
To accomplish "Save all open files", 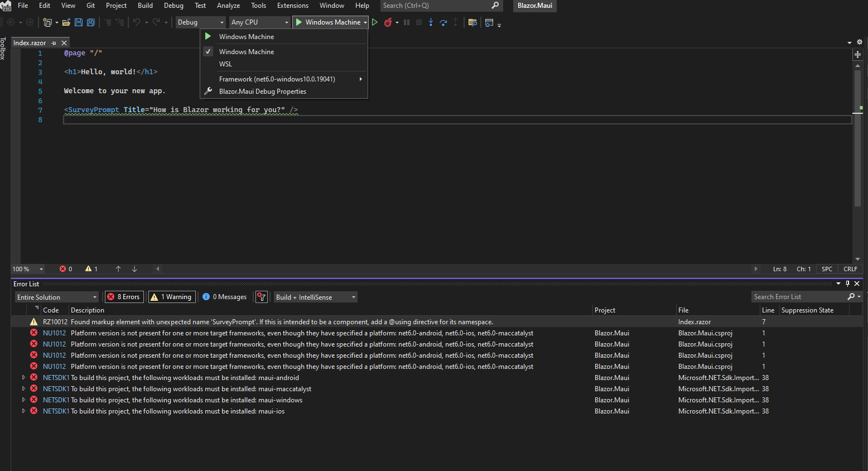I will point(90,22).
